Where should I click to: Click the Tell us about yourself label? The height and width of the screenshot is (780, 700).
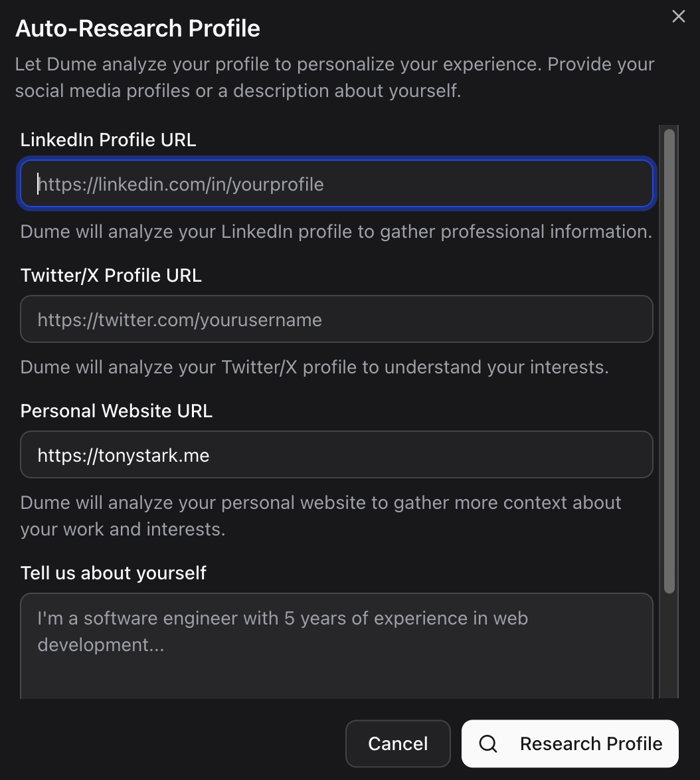114,573
